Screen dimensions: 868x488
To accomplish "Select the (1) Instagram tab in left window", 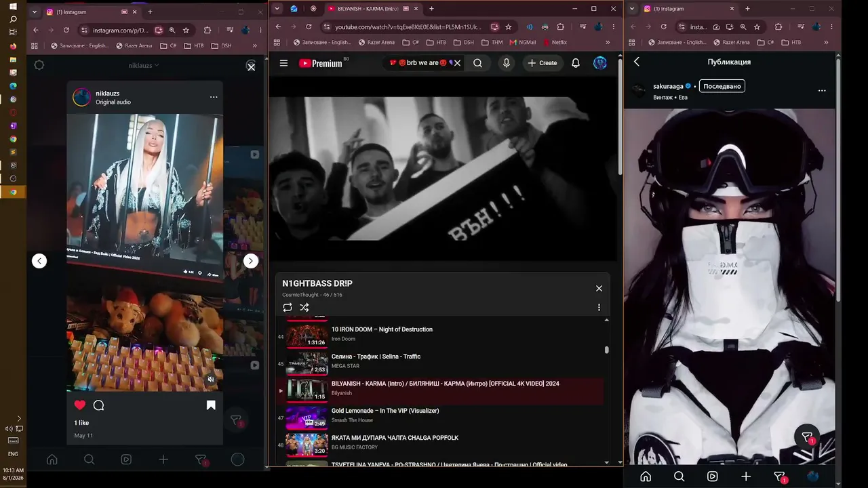I will tap(92, 12).
